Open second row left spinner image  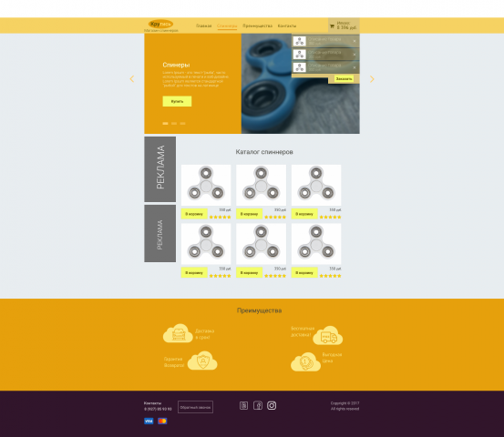206,244
